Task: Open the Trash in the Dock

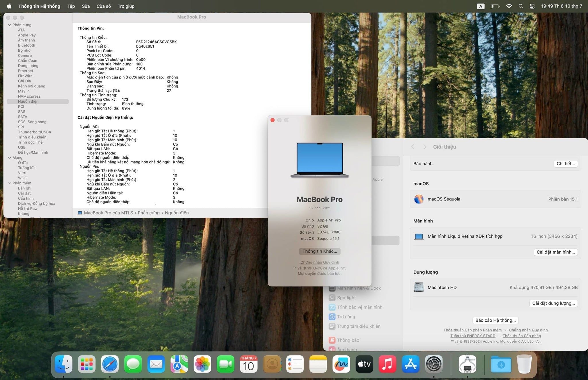Action: pyautogui.click(x=524, y=364)
